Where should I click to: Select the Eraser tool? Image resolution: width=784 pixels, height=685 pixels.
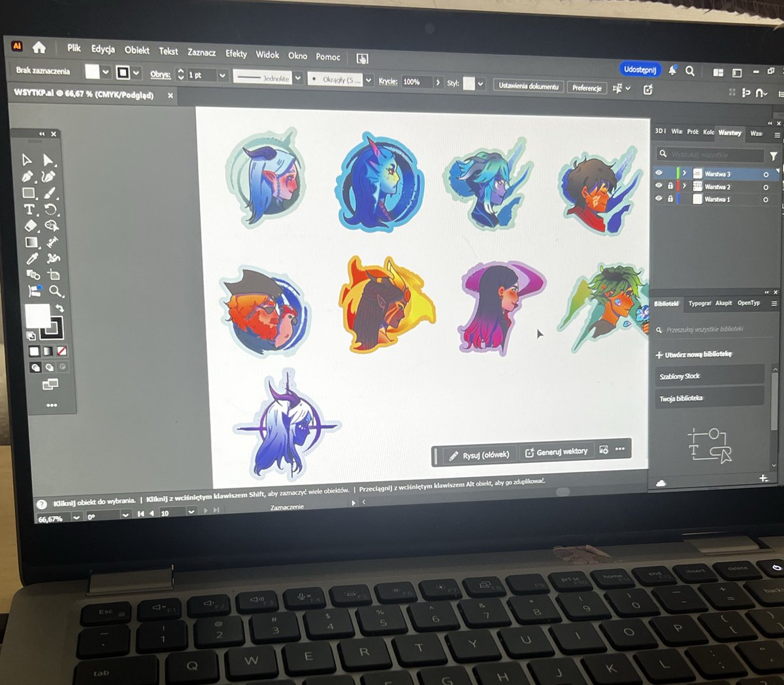point(30,226)
